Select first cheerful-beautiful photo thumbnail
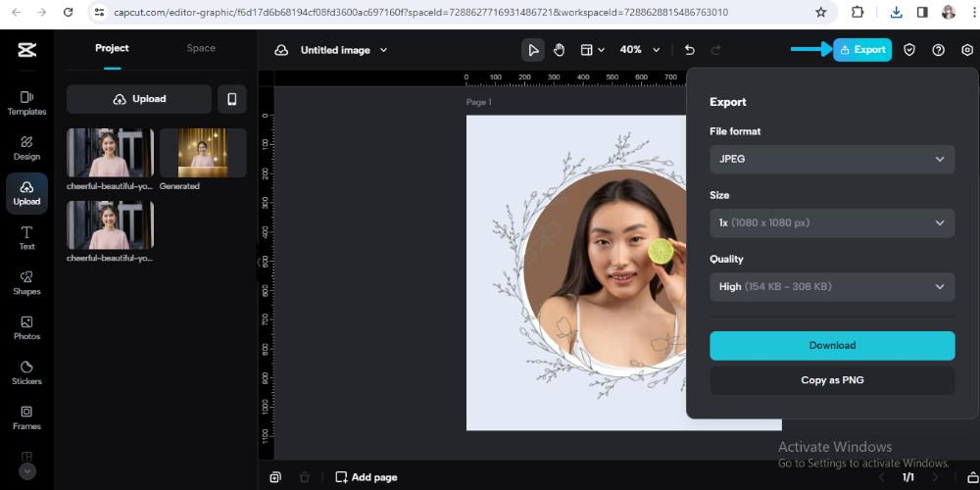The height and width of the screenshot is (490, 980). (x=110, y=153)
